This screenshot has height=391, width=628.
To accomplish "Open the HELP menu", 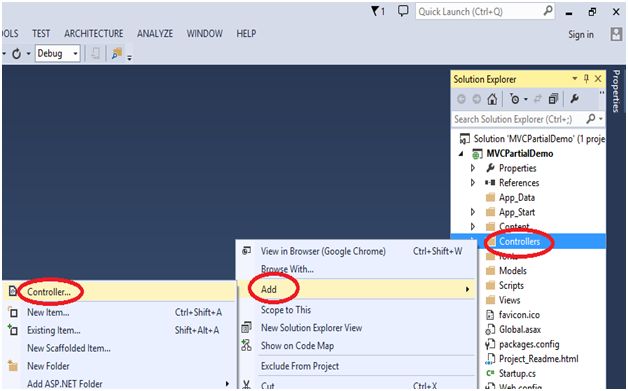I will pos(246,33).
